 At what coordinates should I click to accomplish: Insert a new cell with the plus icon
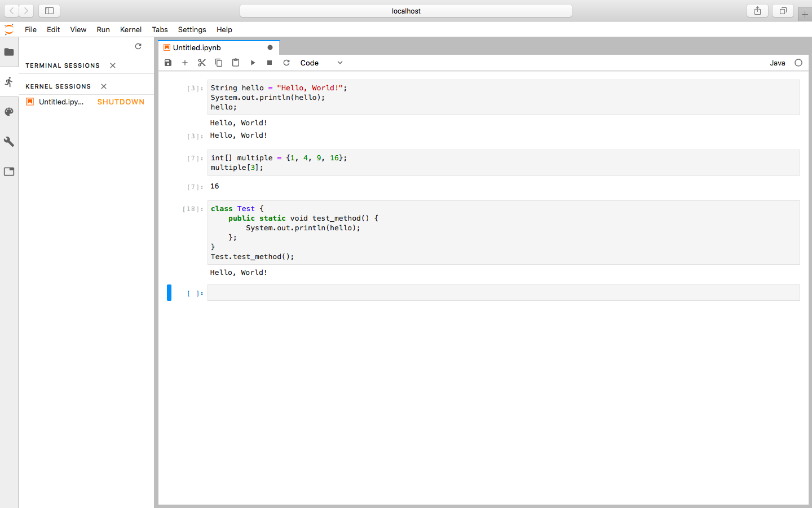point(185,63)
